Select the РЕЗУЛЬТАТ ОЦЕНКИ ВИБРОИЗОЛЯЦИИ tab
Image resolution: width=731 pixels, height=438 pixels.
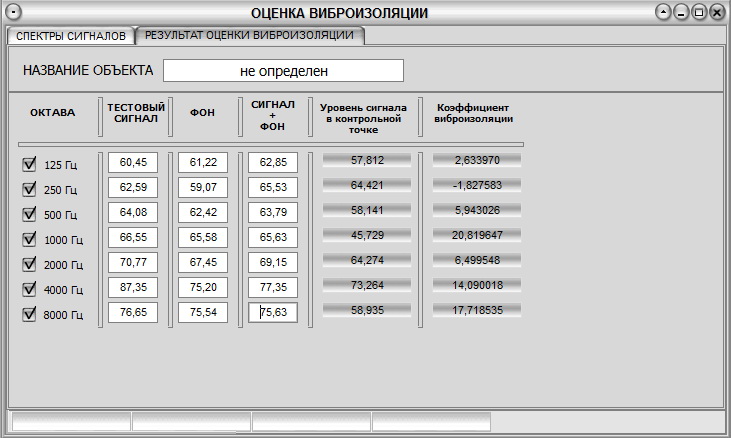point(249,35)
